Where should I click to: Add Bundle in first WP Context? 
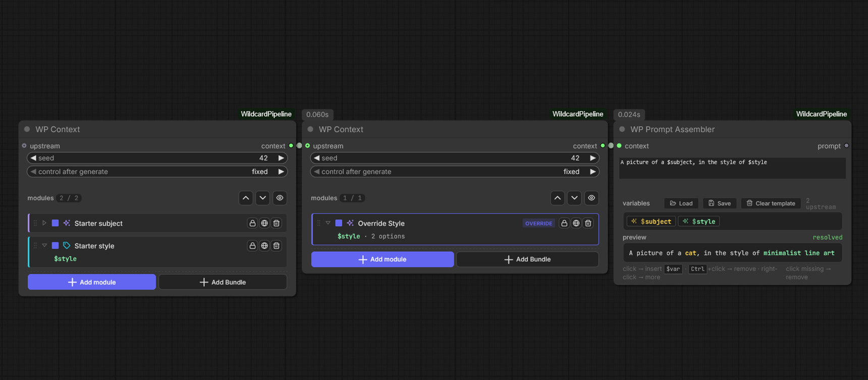(x=223, y=282)
